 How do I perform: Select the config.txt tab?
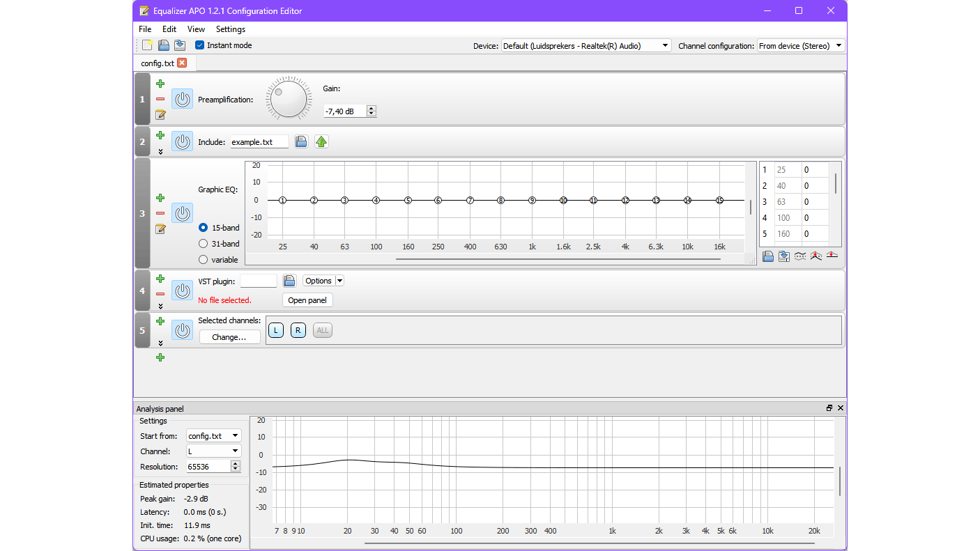click(x=157, y=63)
